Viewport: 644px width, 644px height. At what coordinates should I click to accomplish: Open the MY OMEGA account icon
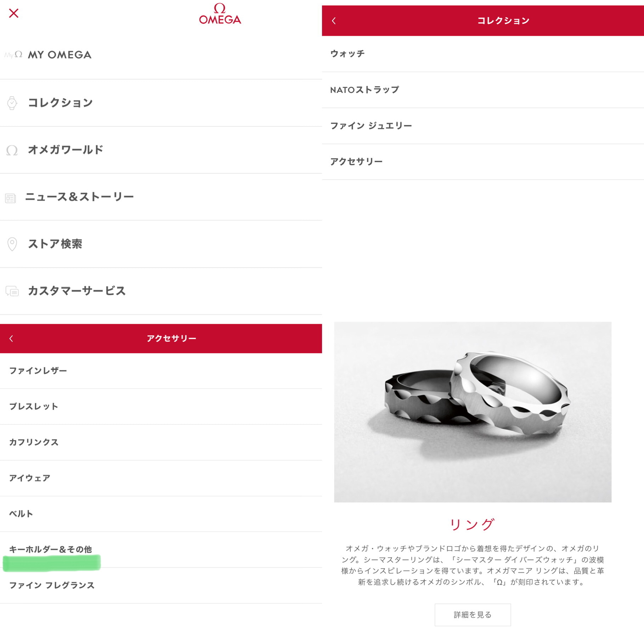13,55
